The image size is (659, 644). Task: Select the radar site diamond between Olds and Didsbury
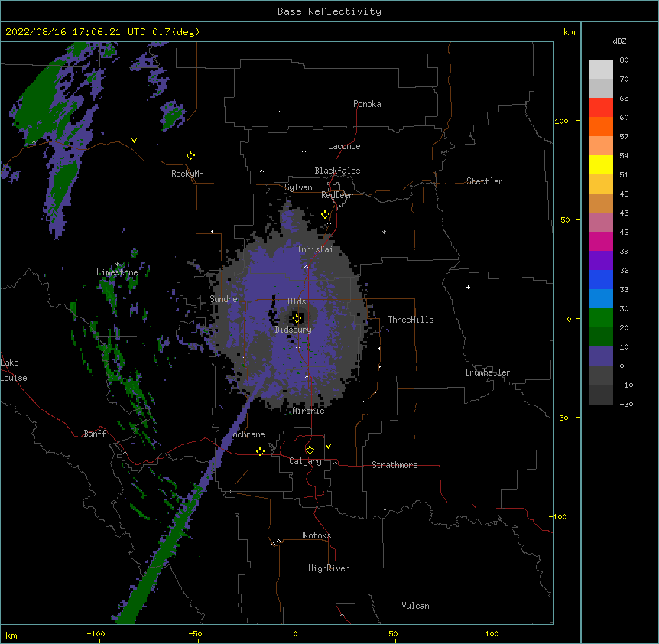click(x=297, y=319)
